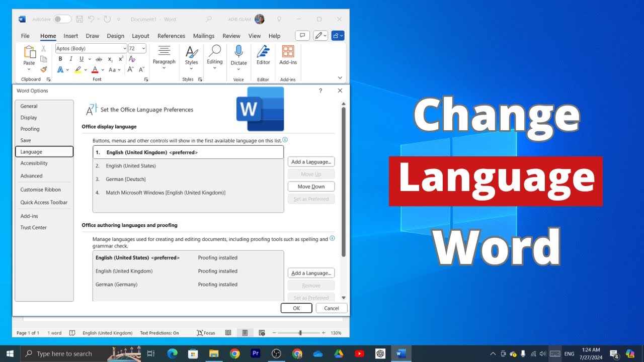Apply Italic formatting from ribbon
Viewport: 644px width, 362px height.
tap(71, 59)
